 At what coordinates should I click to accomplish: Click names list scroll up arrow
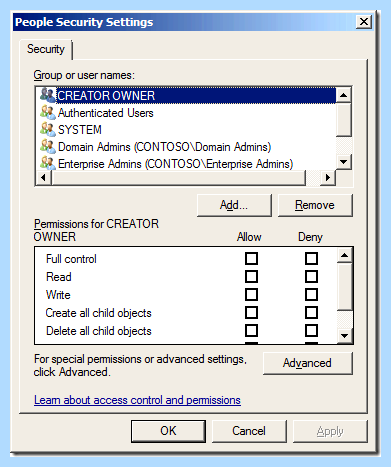(x=344, y=96)
